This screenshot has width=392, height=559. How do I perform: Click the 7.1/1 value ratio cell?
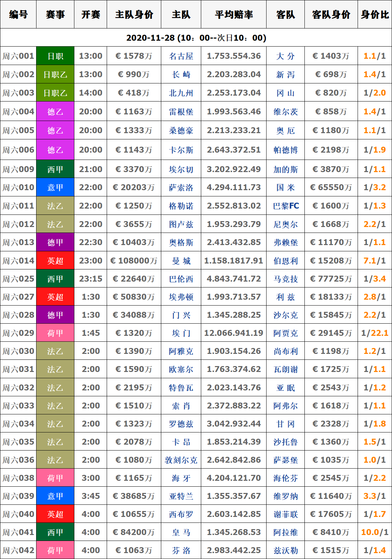pyautogui.click(x=375, y=261)
